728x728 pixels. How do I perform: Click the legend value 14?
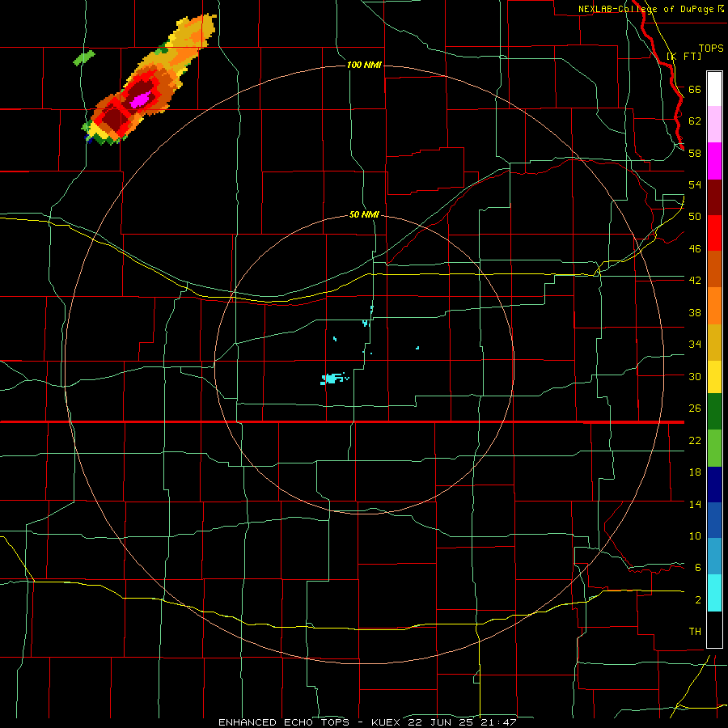tap(695, 504)
